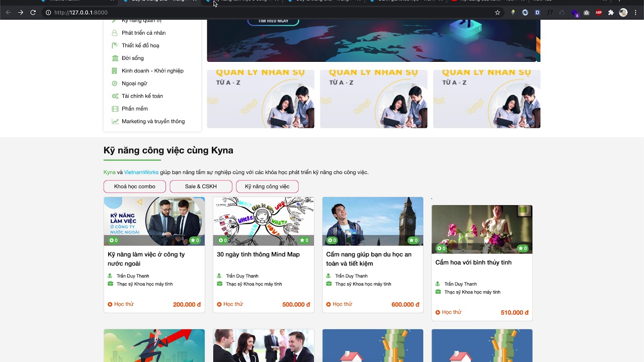The height and width of the screenshot is (362, 644).
Task: Open the Chrome profile avatar
Action: [x=623, y=13]
